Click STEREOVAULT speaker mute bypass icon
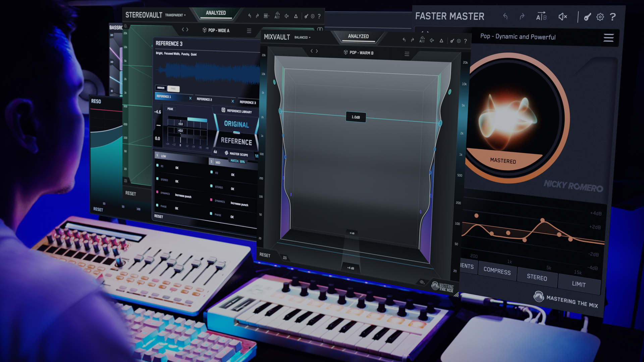 click(x=287, y=16)
